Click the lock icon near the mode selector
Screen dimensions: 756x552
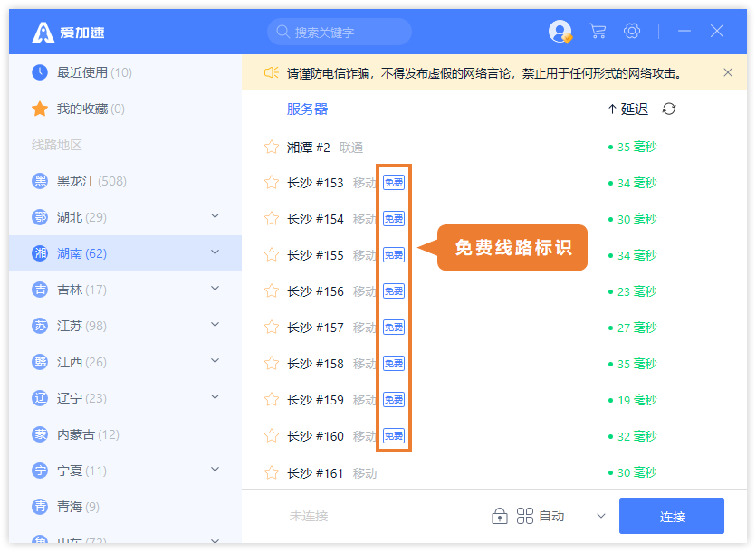[x=499, y=514]
